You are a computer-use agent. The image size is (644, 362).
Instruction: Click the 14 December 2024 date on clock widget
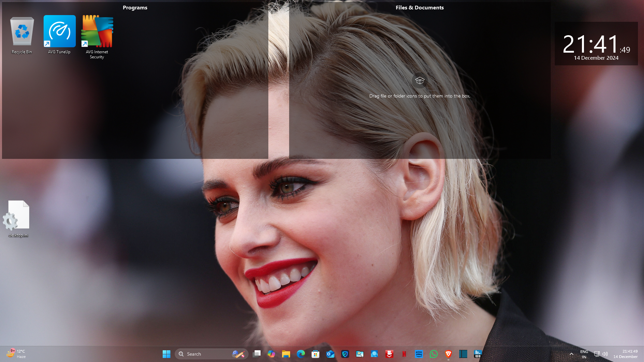(x=596, y=58)
